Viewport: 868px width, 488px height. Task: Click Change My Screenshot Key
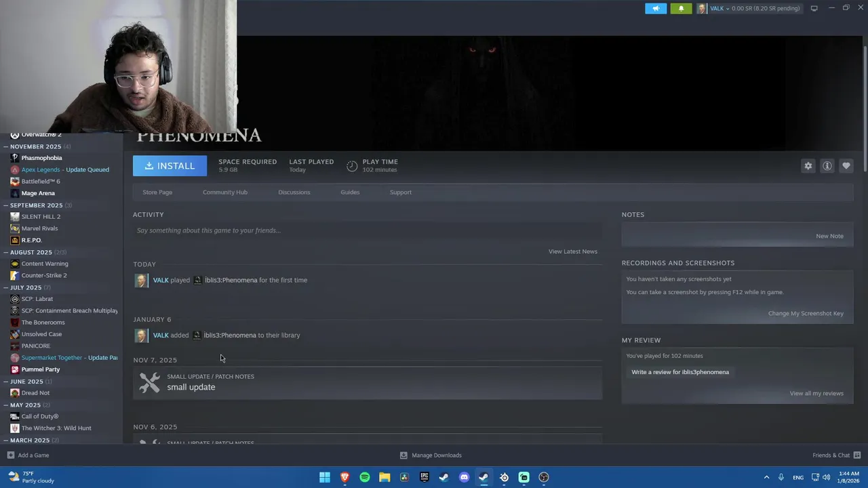[x=806, y=313]
